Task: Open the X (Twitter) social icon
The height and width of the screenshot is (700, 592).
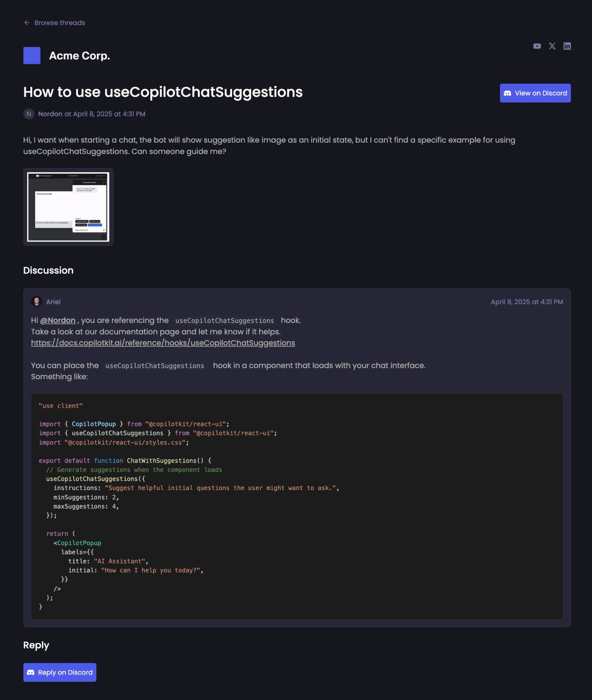Action: tap(552, 46)
